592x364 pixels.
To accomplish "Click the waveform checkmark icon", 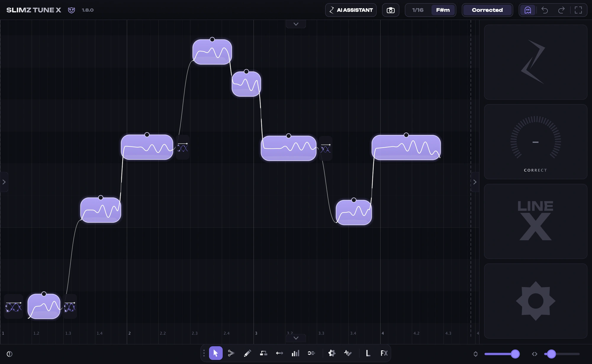I will point(348,353).
